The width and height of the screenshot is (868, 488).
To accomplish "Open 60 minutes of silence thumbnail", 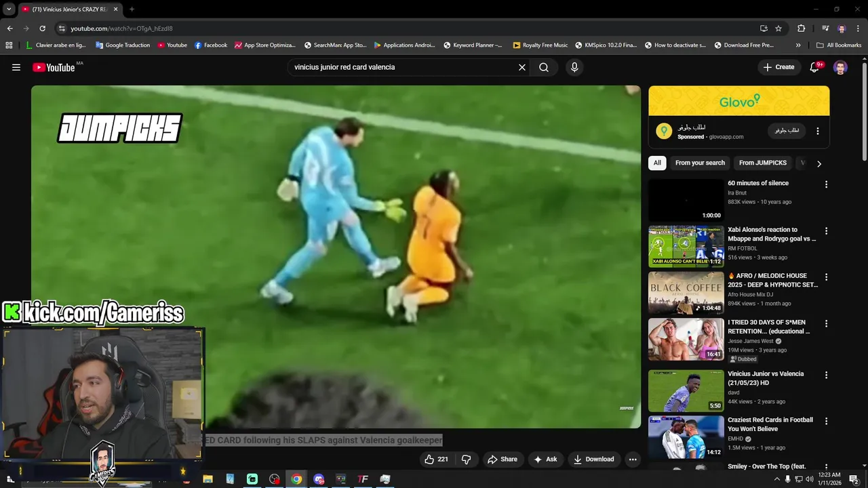I will [x=686, y=201].
